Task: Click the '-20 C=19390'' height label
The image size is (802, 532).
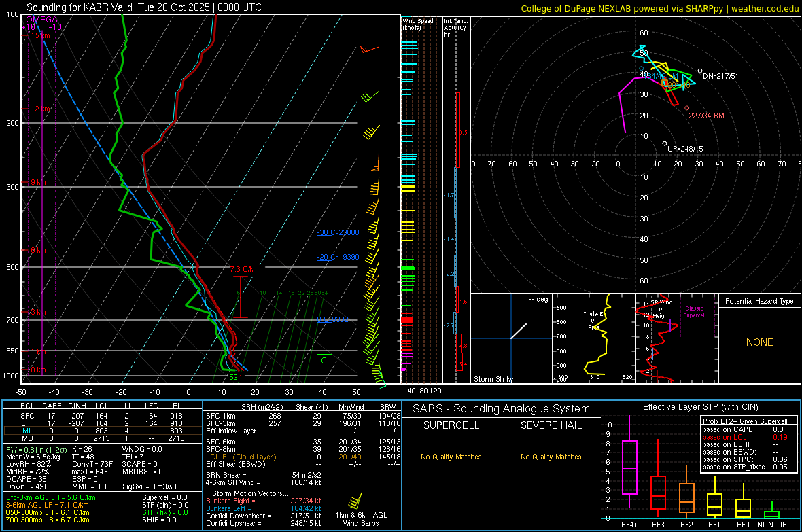Action: coord(338,258)
